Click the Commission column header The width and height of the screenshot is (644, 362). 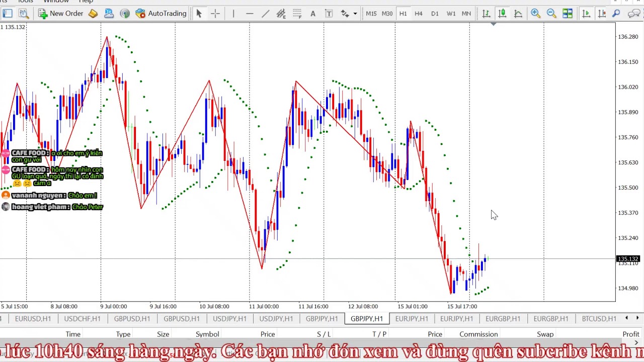pyautogui.click(x=478, y=334)
